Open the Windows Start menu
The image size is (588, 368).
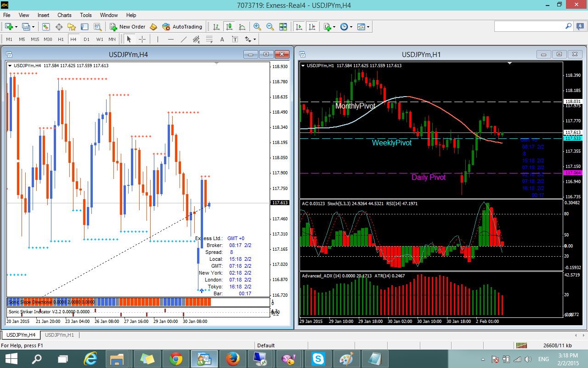pos(11,358)
